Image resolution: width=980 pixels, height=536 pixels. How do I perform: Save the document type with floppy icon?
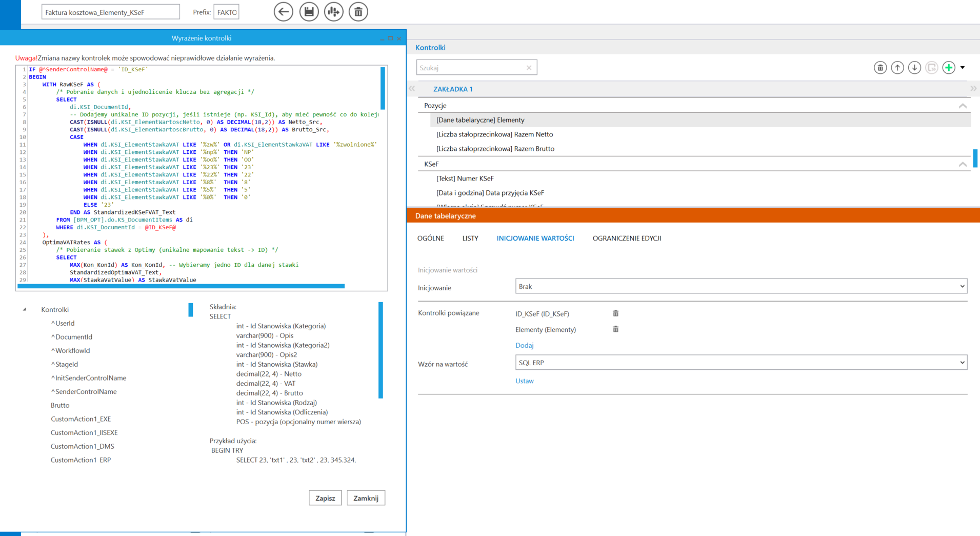[x=309, y=12]
